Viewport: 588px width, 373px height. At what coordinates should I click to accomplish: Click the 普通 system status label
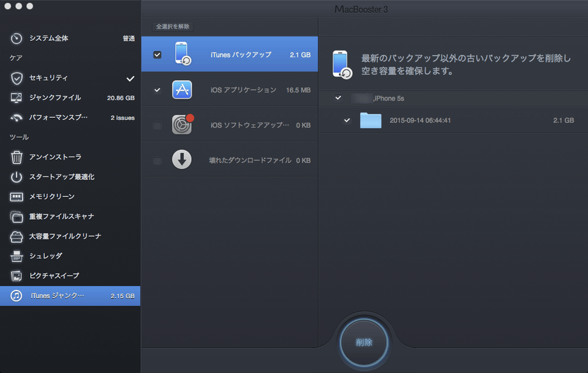coord(128,38)
